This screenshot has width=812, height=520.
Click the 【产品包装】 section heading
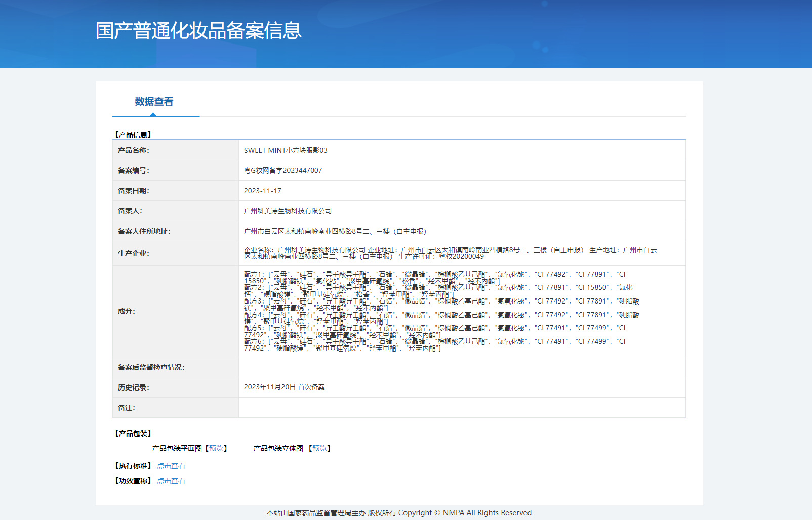[133, 434]
